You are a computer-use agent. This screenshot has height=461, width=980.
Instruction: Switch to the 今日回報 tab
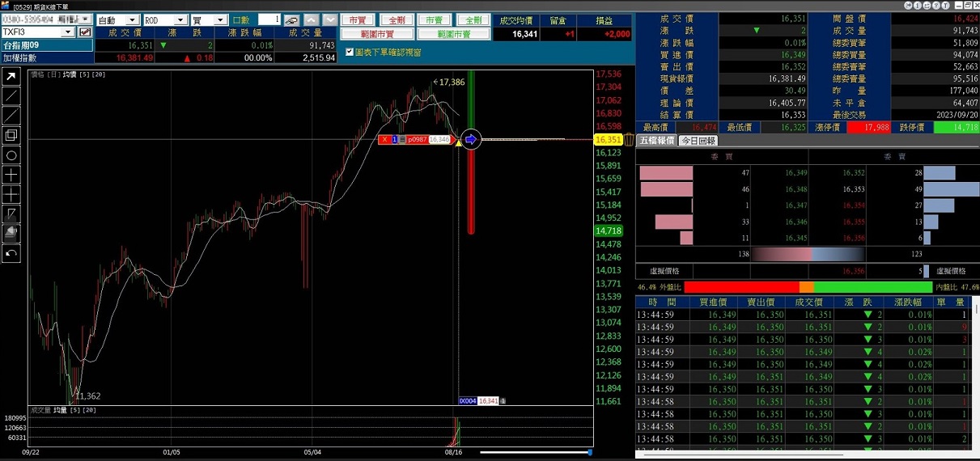point(698,141)
